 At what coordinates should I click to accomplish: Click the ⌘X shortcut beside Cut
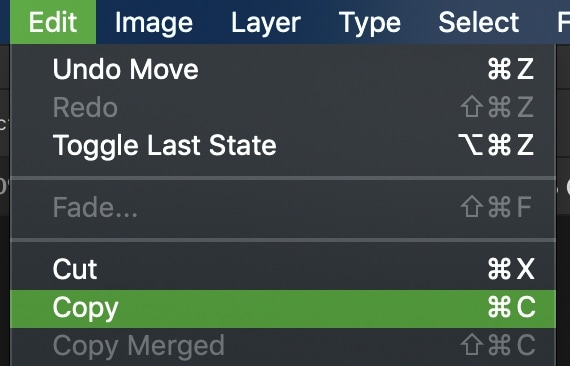tap(511, 269)
